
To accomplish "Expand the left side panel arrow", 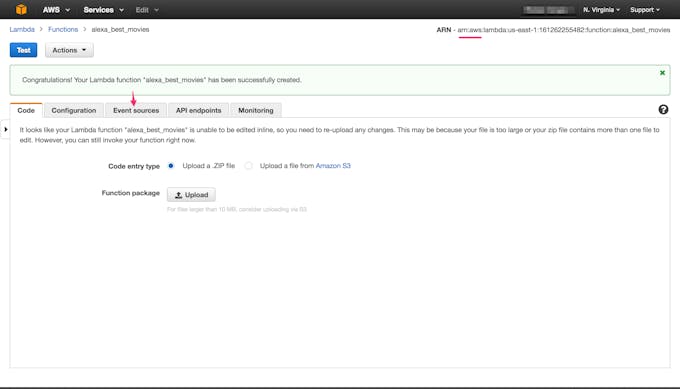I will click(x=5, y=129).
